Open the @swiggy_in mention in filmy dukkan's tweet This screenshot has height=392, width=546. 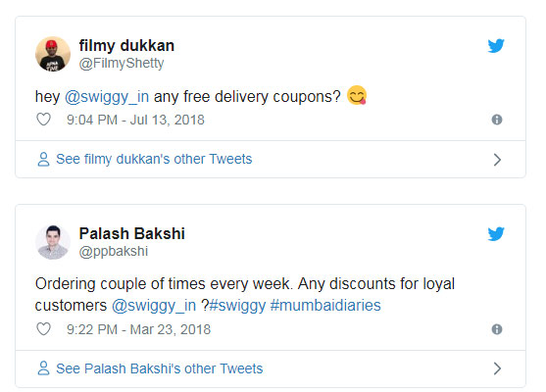(107, 97)
